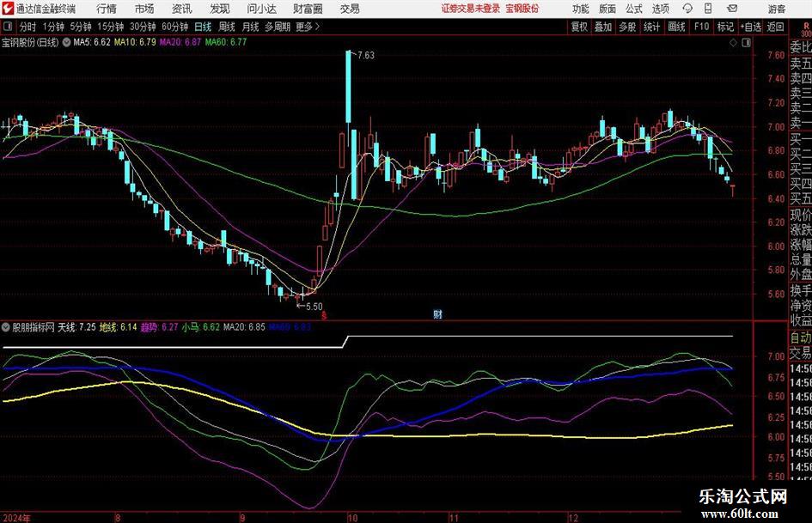Click the 宝钢股份 name in title bar
Viewport: 812px width, 523px height.
tap(522, 9)
